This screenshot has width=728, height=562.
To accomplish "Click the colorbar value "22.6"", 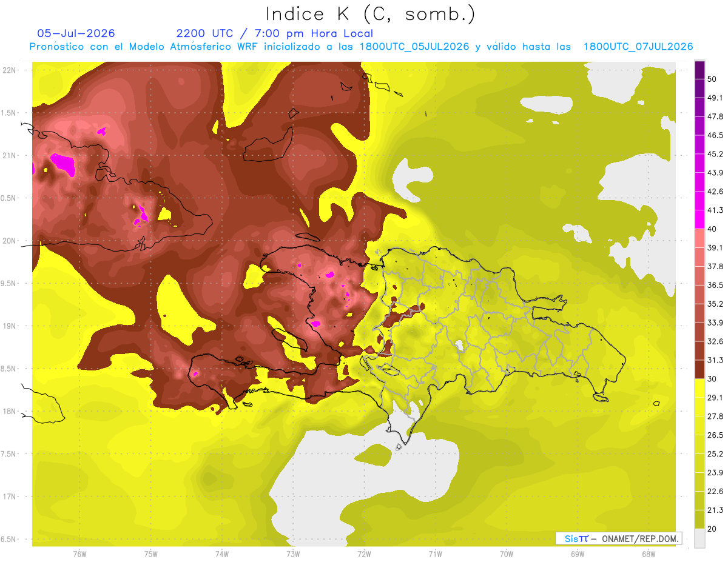I will (x=715, y=492).
